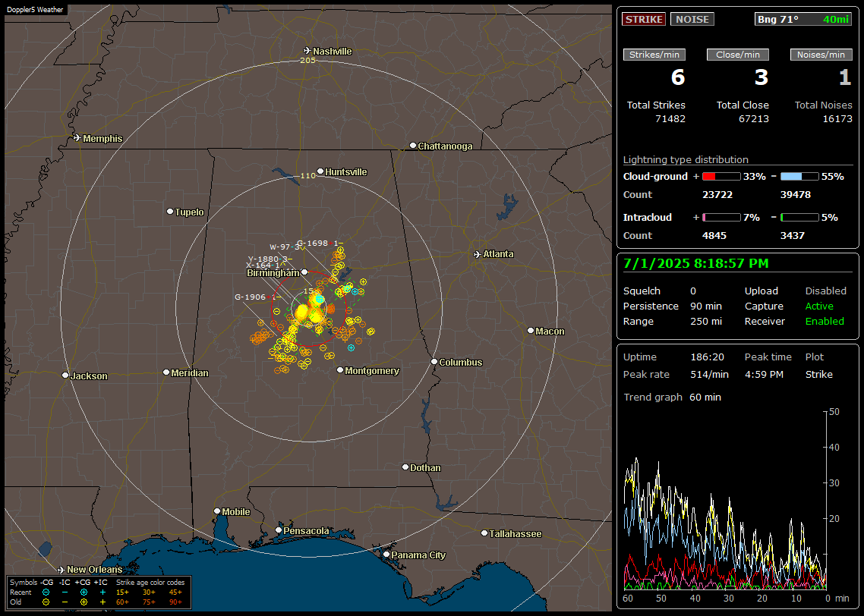Screen dimensions: 864x616
Task: Click the Panama City marker dot
Action: coord(386,555)
